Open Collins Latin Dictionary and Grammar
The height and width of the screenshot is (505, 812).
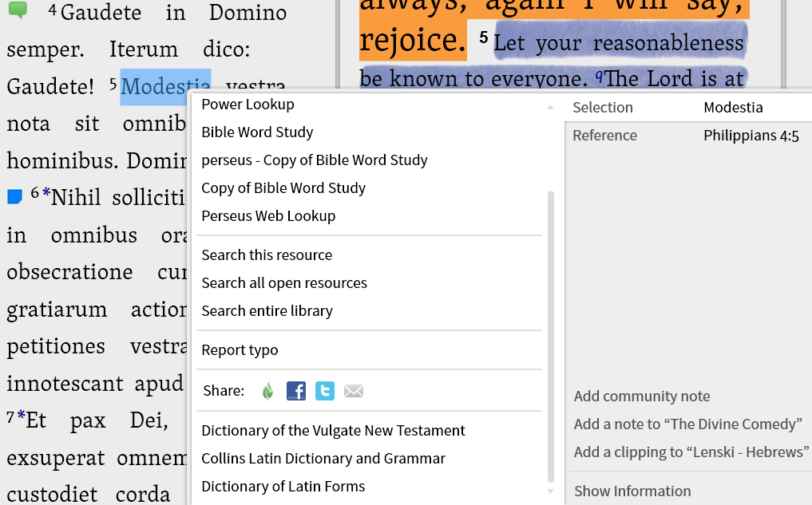(323, 459)
